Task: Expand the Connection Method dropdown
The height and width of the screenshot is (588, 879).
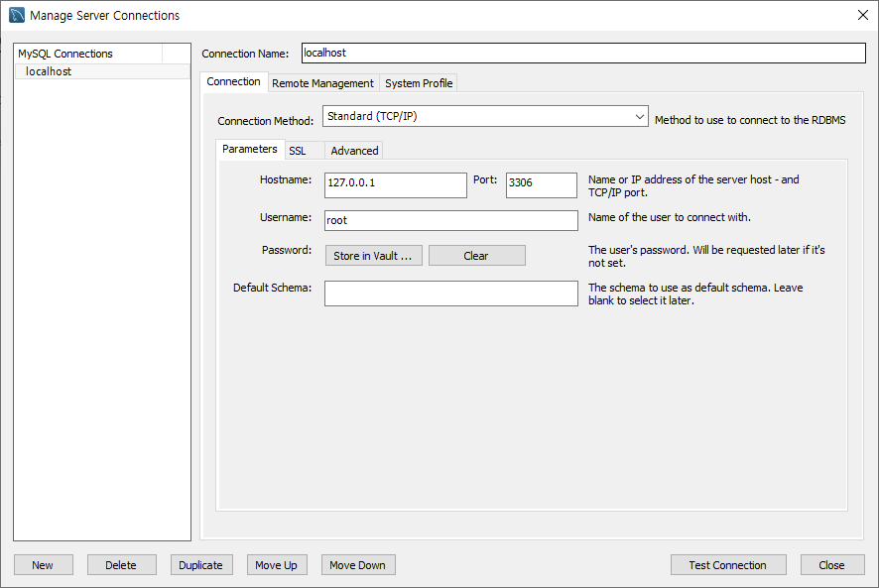Action: [485, 116]
